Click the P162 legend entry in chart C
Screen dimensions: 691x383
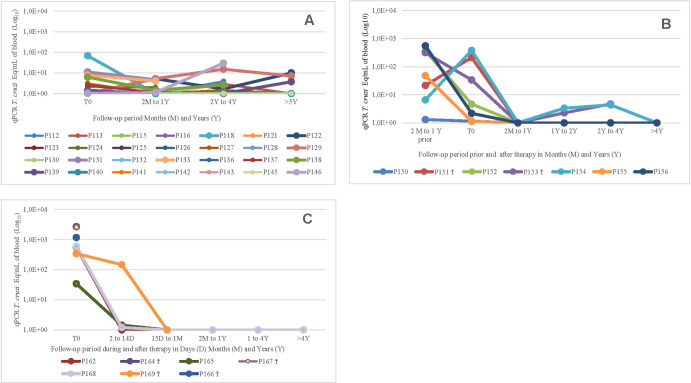point(78,361)
